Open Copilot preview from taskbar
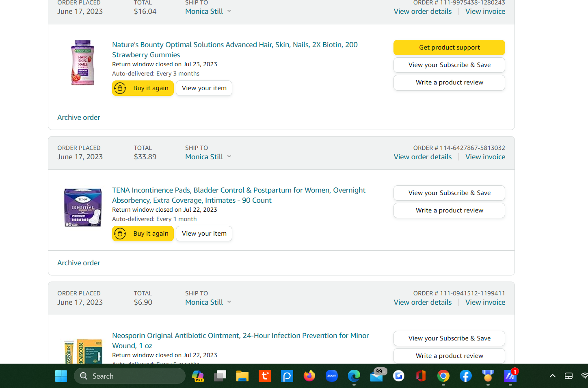Screen dimensions: 588x388 pos(198,376)
